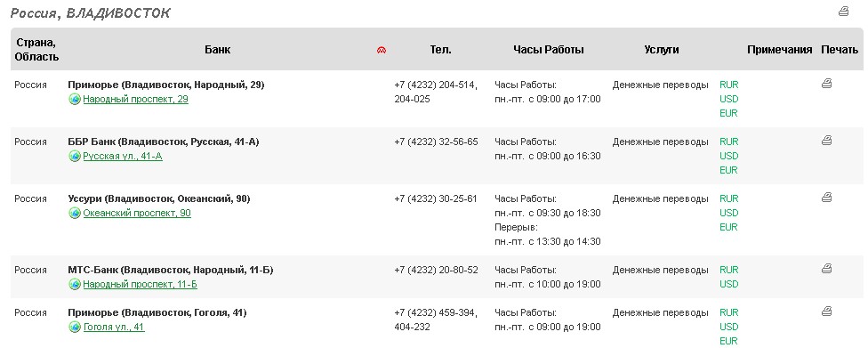Image resolution: width=868 pixels, height=348 pixels.
Task: Print the Уссури bank row
Action: tap(826, 198)
